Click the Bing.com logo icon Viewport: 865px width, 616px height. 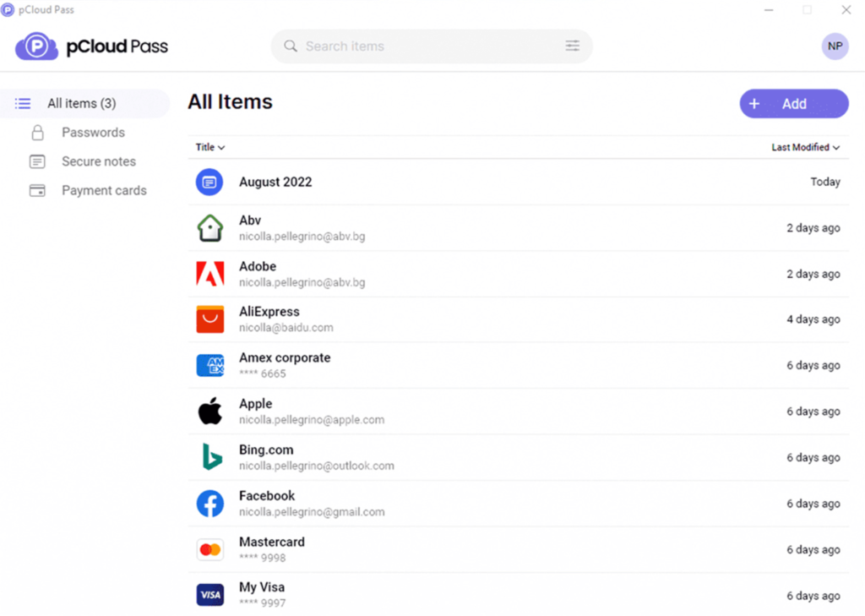[209, 457]
